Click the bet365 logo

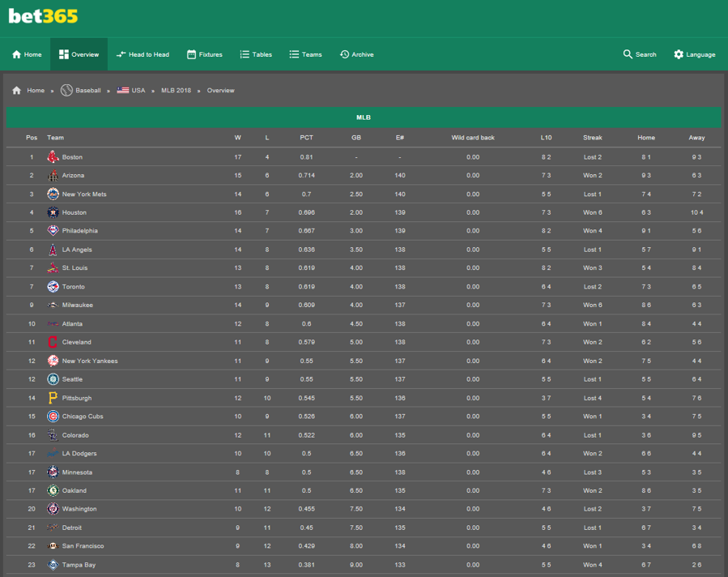(43, 16)
